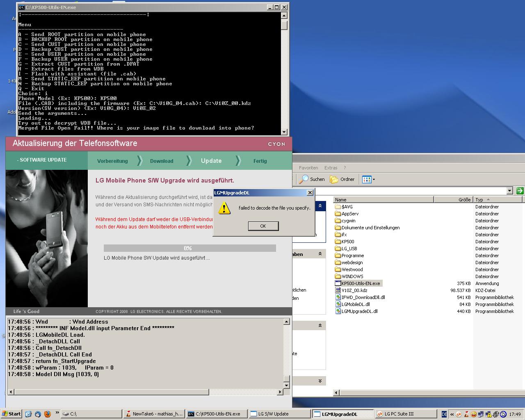Switch to LG S/W Update taskbar button
Screen dimensions: 525x420
[279, 414]
